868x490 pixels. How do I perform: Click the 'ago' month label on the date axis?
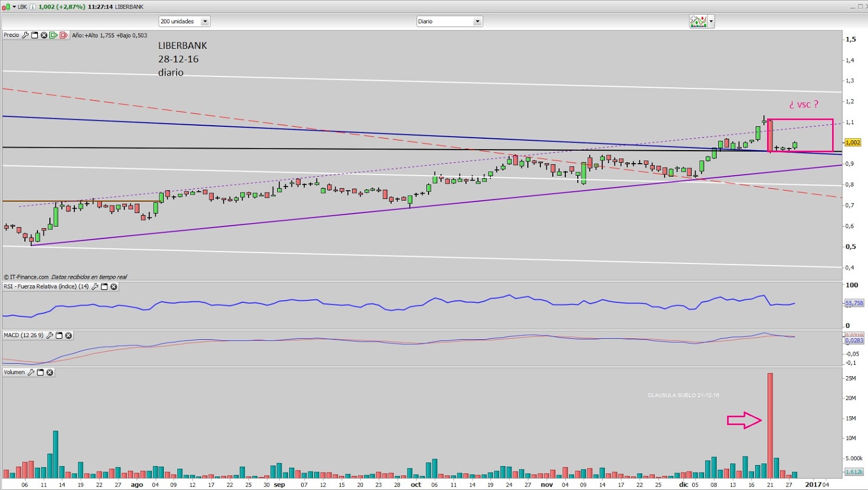coord(137,485)
